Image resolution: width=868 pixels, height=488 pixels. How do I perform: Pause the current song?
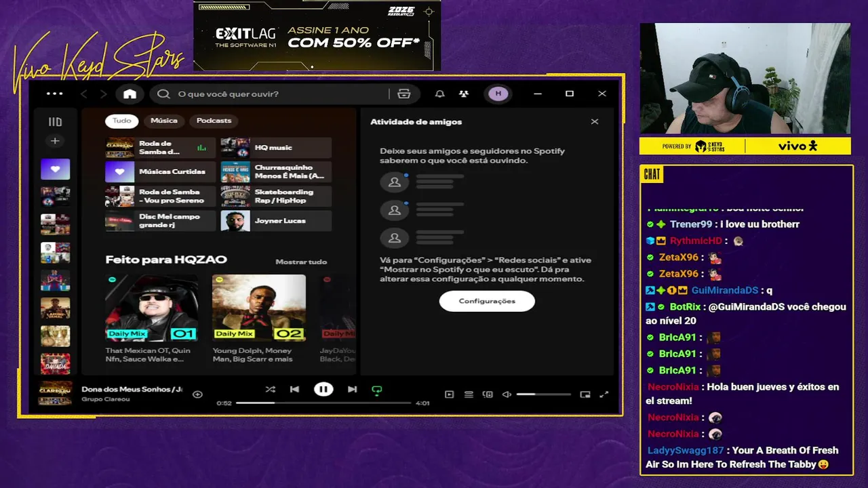coord(323,389)
